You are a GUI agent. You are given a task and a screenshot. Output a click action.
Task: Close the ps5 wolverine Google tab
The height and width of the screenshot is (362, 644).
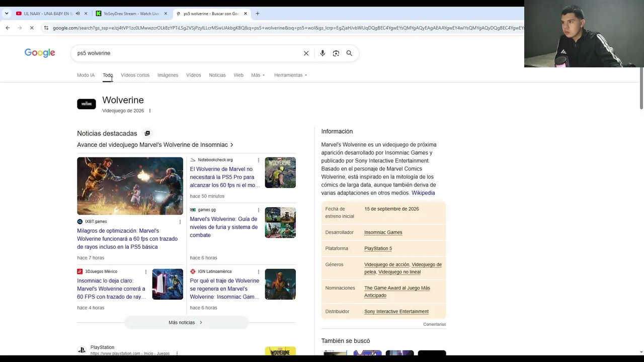(x=245, y=14)
